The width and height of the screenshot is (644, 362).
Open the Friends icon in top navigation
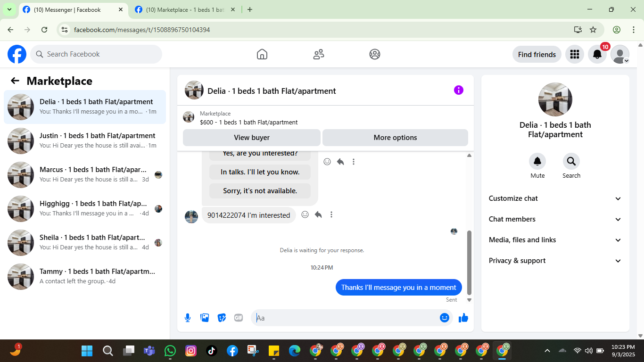tap(319, 54)
